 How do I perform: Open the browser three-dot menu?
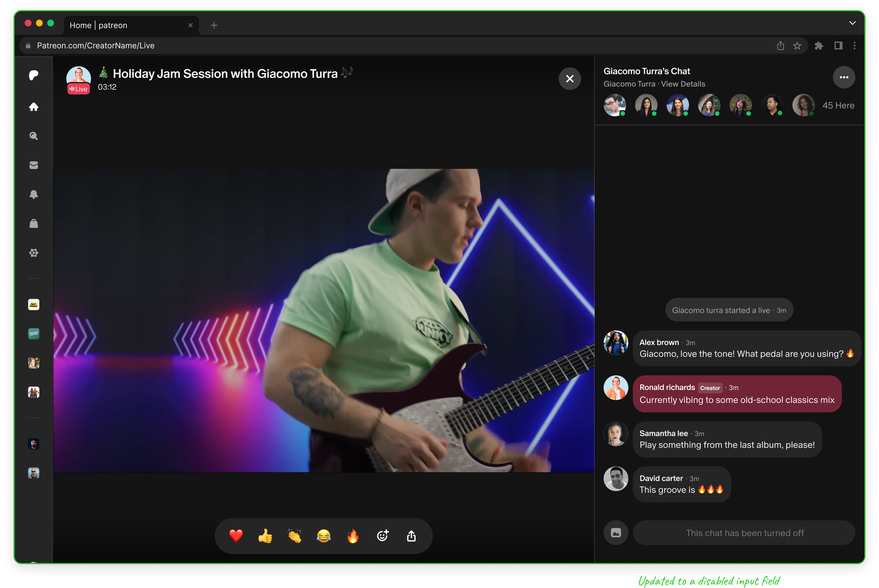pos(855,46)
